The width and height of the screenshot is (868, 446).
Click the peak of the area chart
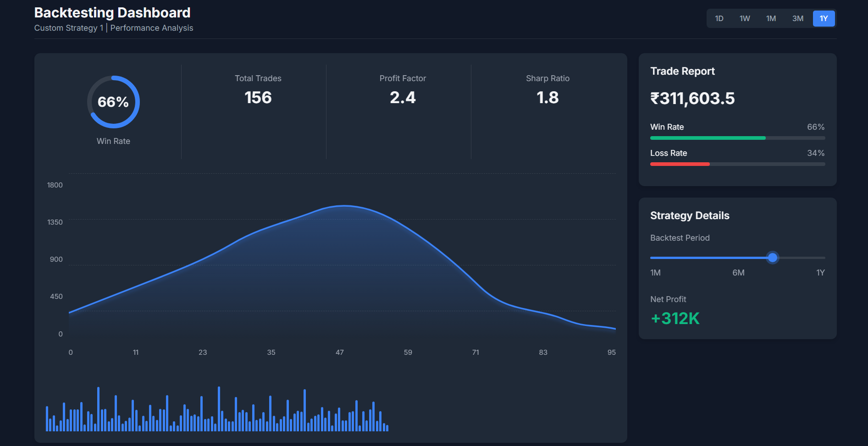point(344,206)
